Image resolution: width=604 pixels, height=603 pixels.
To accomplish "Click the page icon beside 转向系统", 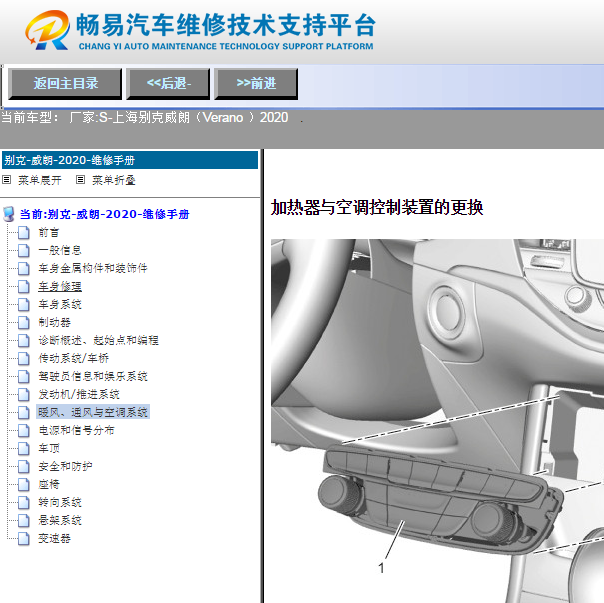I will point(23,502).
